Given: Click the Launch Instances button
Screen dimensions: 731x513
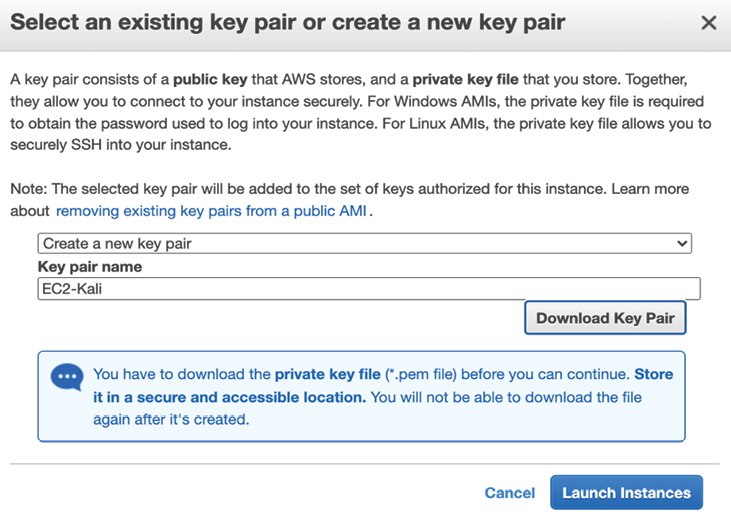Looking at the screenshot, I should tap(626, 492).
